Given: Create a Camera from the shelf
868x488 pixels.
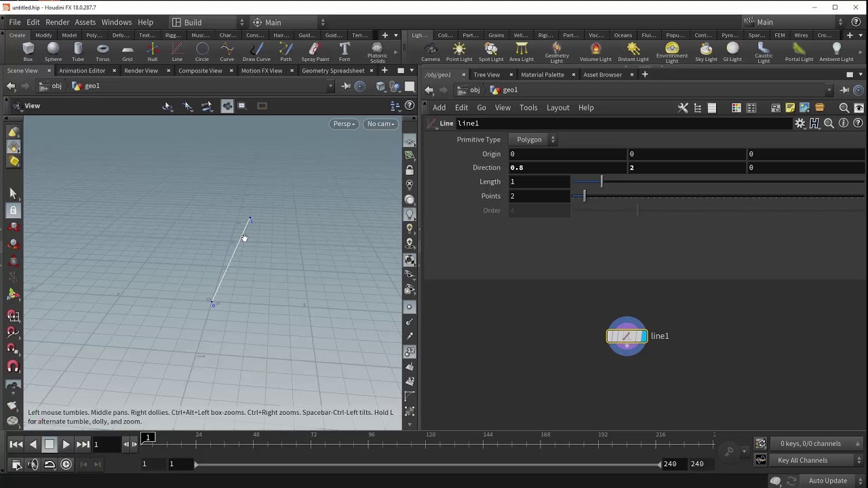Looking at the screenshot, I should pos(431,52).
